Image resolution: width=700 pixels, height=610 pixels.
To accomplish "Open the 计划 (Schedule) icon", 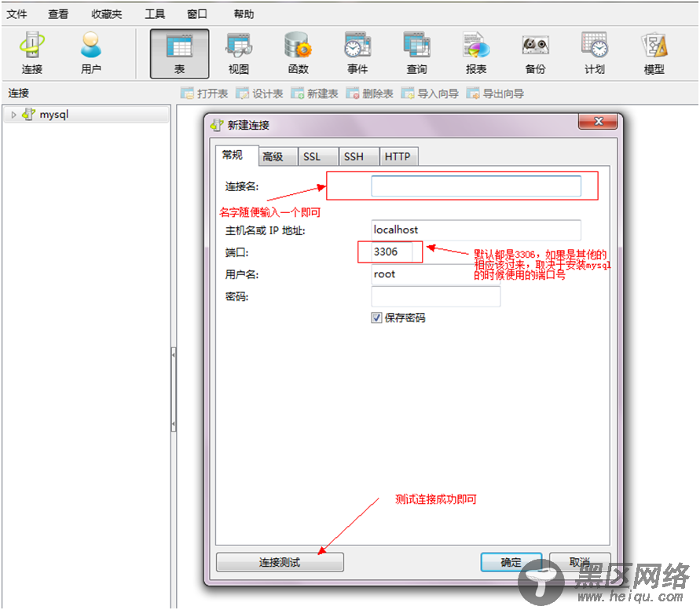I will point(595,53).
